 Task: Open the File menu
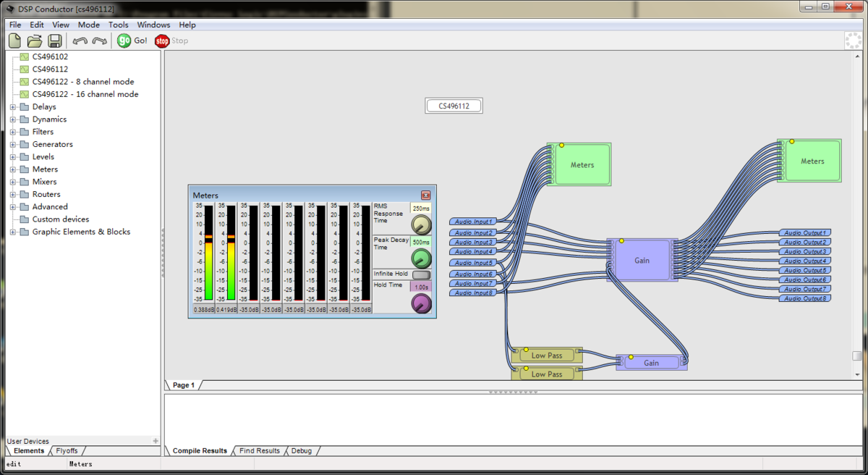tap(15, 25)
